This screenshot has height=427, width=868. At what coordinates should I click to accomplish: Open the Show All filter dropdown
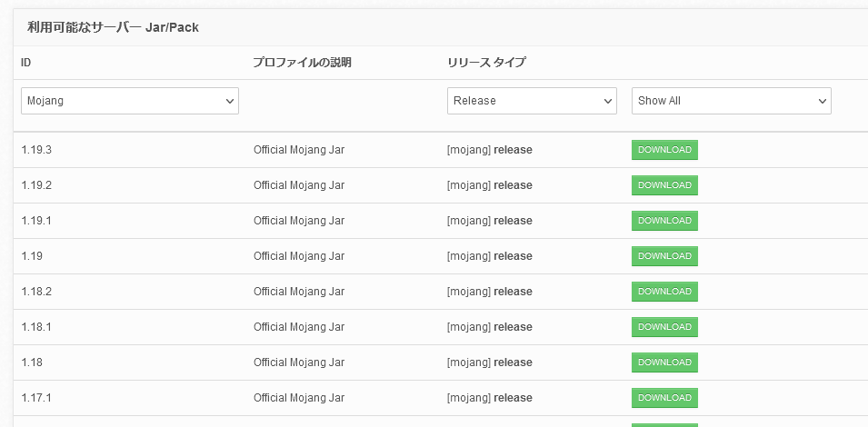tap(732, 101)
